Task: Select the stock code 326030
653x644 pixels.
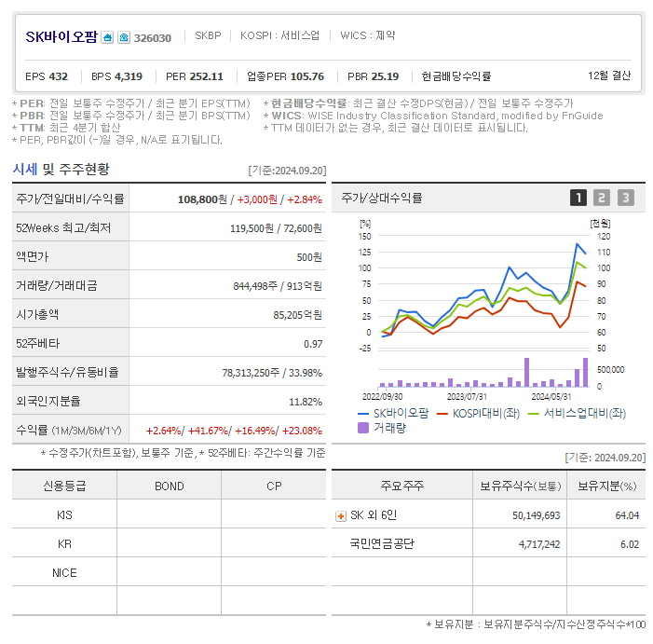Action: pos(153,38)
